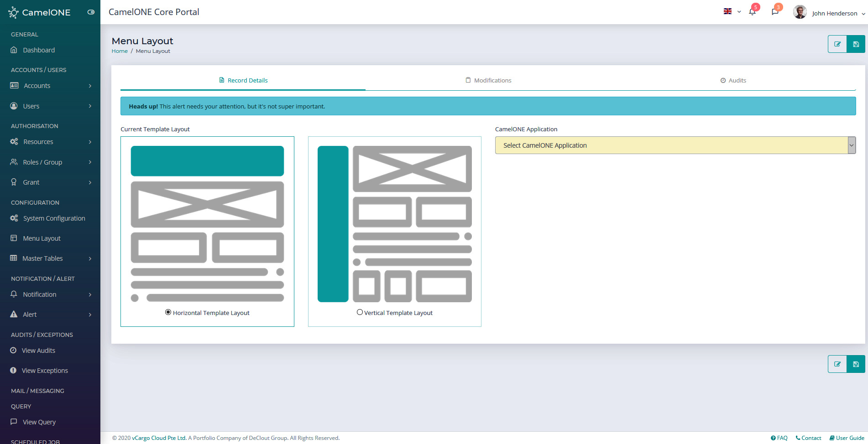This screenshot has height=444, width=868.
Task: Open Dashboard in the sidebar
Action: point(39,50)
